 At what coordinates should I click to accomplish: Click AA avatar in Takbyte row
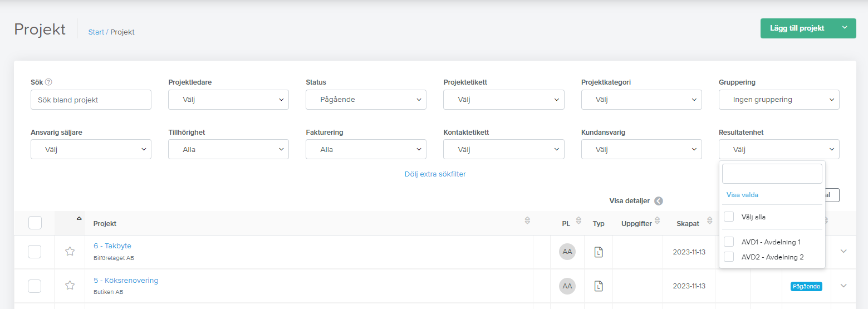pyautogui.click(x=567, y=252)
